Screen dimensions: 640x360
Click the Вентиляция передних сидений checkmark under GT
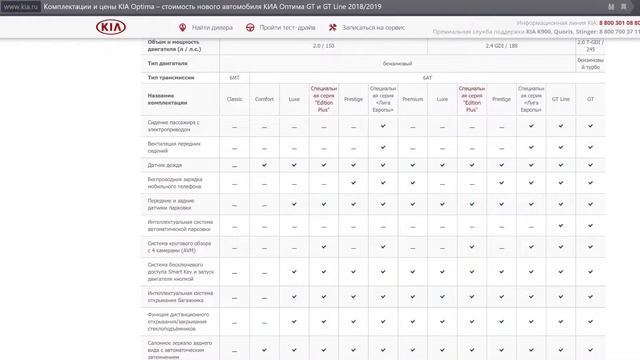click(x=590, y=147)
